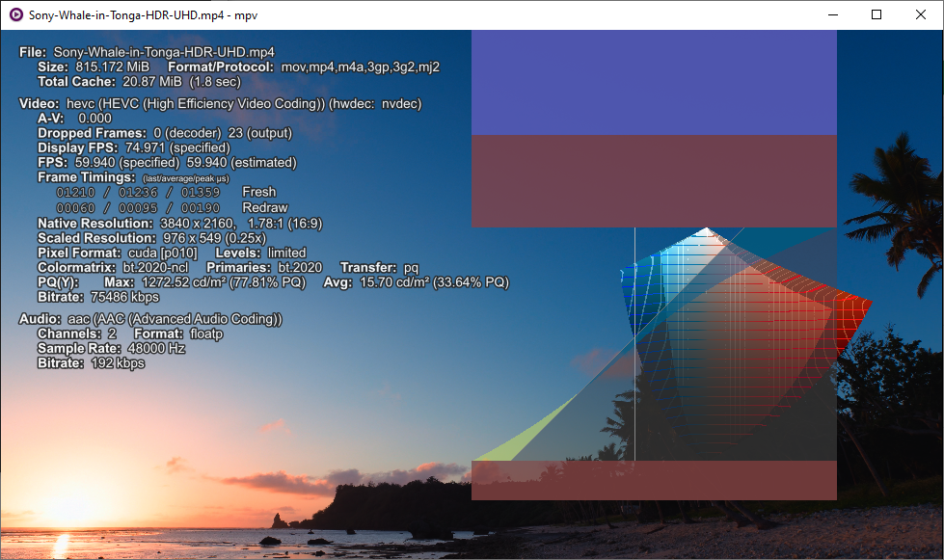944x560 pixels.
Task: Close the mpv window
Action: click(x=921, y=14)
